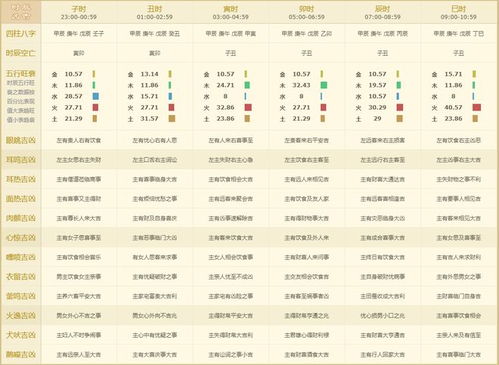Viewport: 499px width, 365px height.
Task: Click the 鹊噪吉凶 cell in the 子时 column
Action: [x=79, y=355]
